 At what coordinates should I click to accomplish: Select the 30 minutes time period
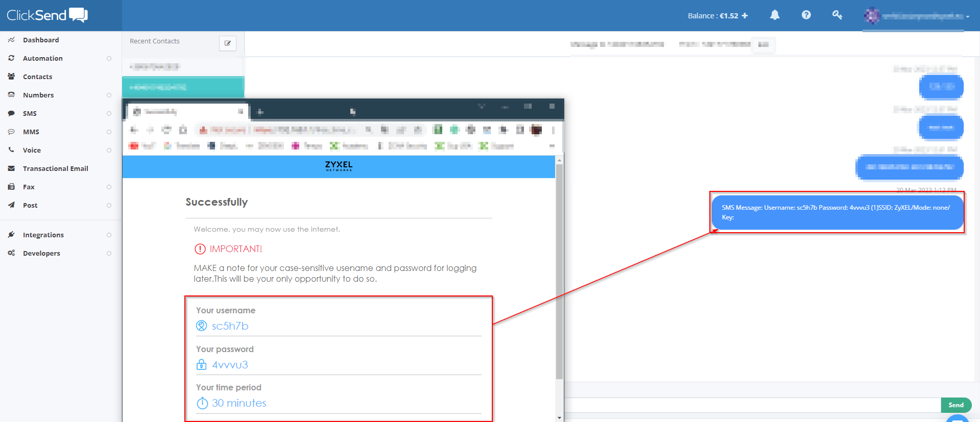(x=239, y=403)
